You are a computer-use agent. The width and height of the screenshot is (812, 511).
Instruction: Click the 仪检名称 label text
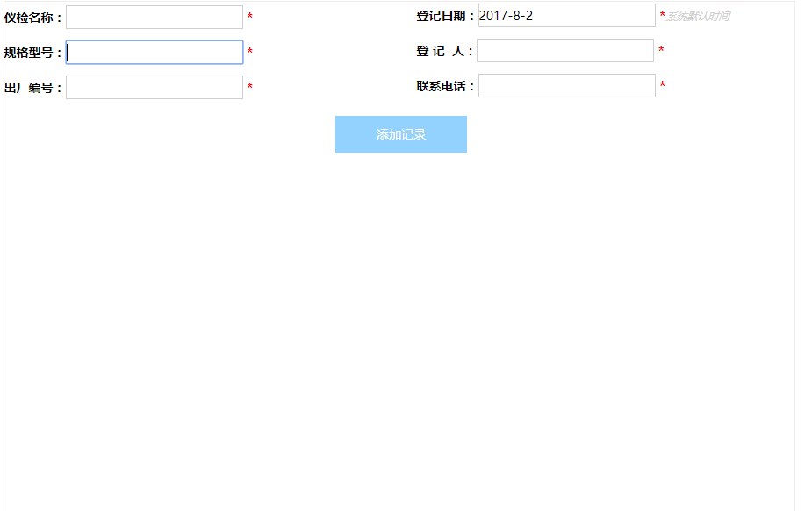(32, 18)
